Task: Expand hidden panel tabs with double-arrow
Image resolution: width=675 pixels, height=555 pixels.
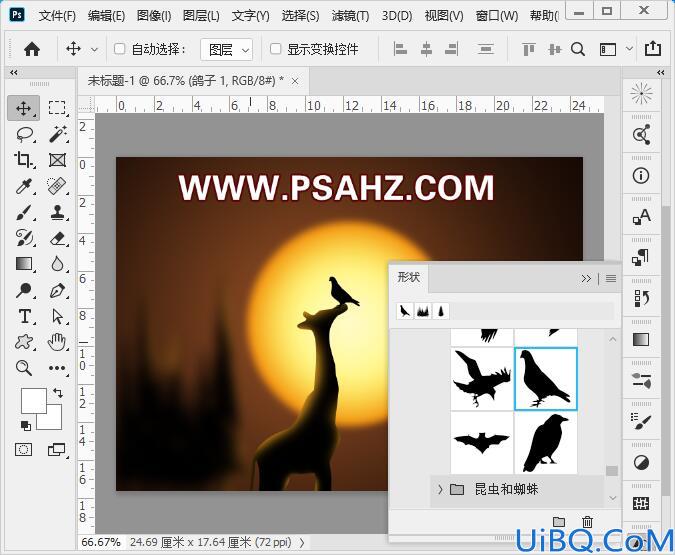Action: [x=586, y=279]
